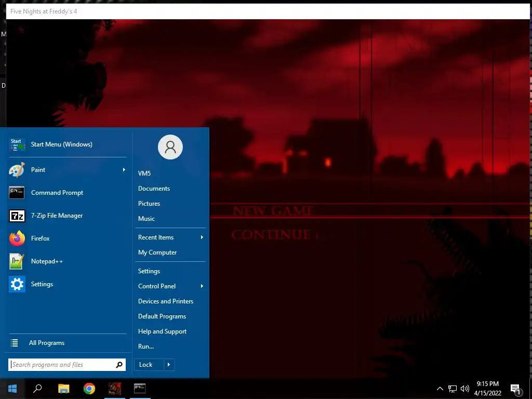Open Settings gear icon in program list
Viewport: 532px width, 399px height.
click(x=17, y=284)
